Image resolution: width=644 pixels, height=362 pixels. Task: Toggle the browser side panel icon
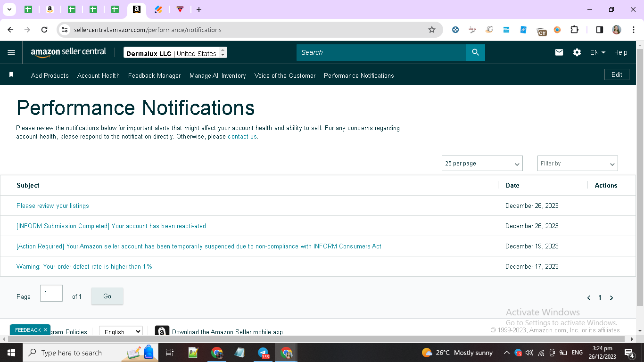coord(600,30)
